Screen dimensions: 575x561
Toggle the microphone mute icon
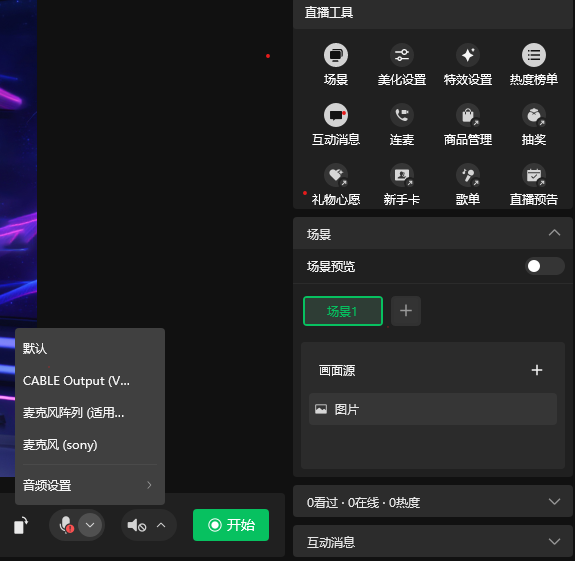[66, 525]
